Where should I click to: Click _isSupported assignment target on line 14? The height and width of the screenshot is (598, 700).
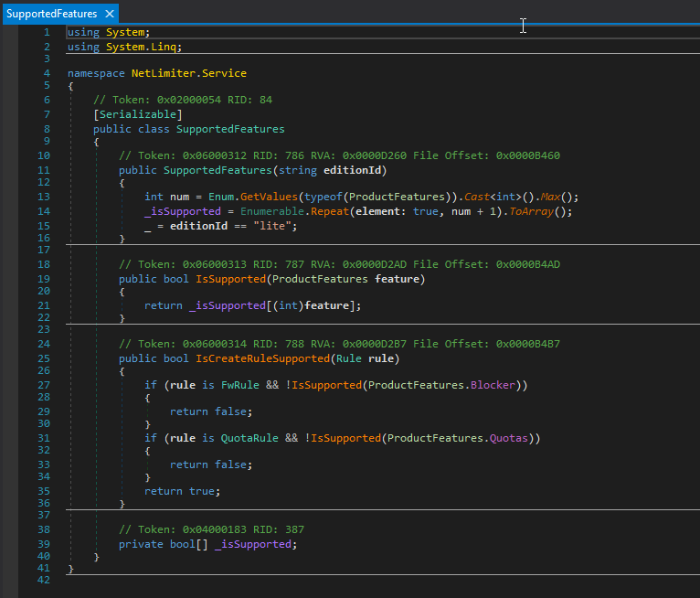[183, 211]
